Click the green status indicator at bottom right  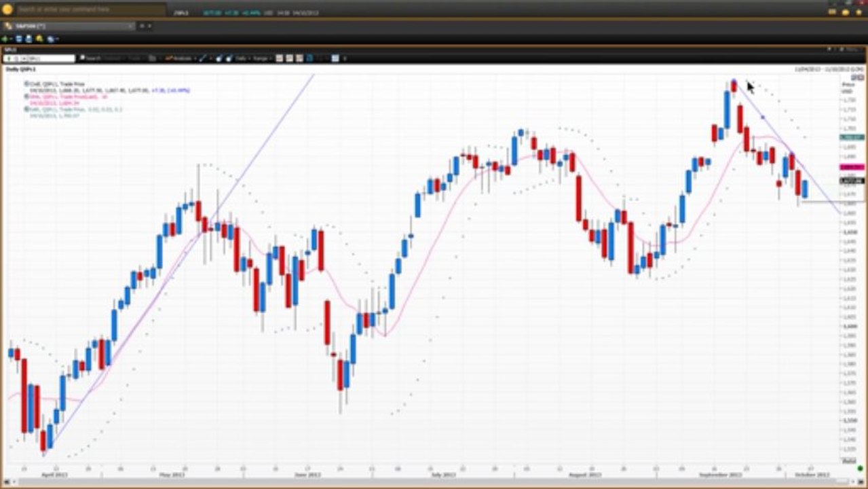pyautogui.click(x=859, y=469)
